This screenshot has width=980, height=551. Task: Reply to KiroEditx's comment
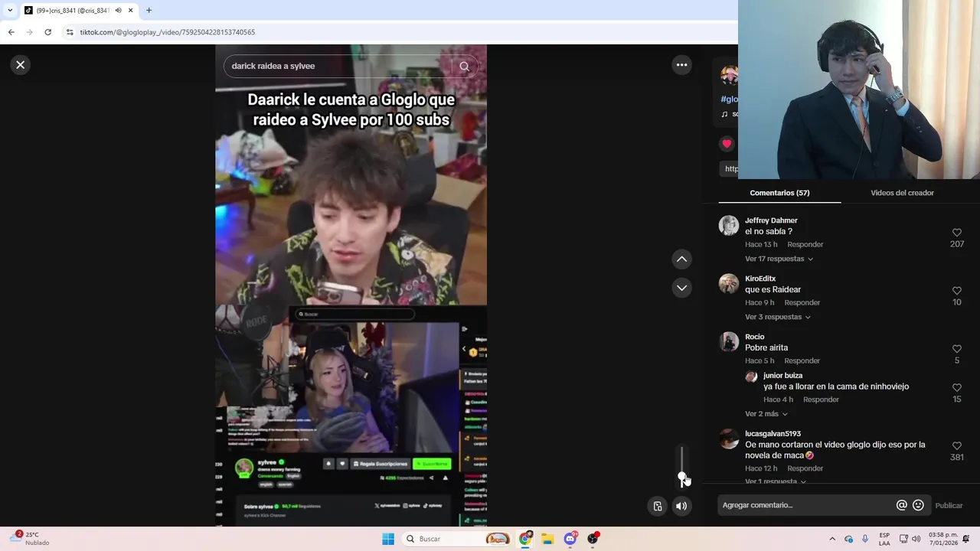pyautogui.click(x=802, y=303)
